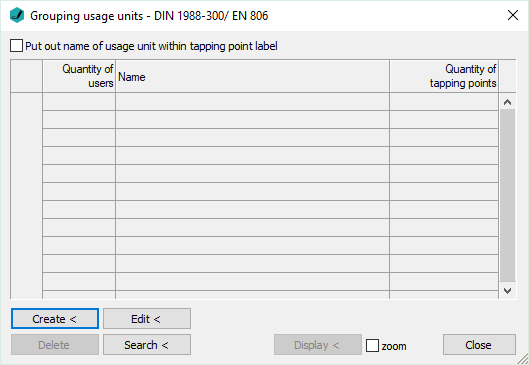Viewport: 529px width, 365px height.
Task: Open Edit < for usage units
Action: [147, 318]
